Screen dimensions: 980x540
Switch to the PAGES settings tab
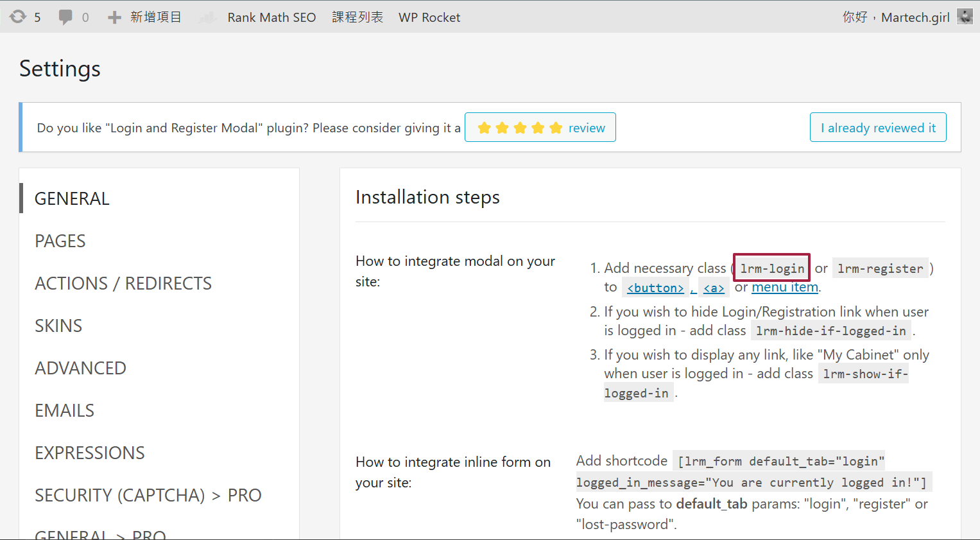(x=60, y=241)
